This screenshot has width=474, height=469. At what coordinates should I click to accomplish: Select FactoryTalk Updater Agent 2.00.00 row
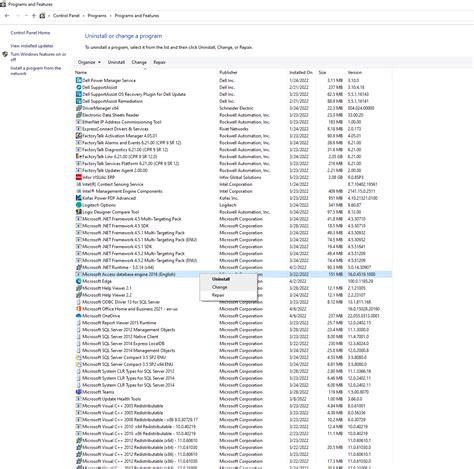[x=233, y=170]
